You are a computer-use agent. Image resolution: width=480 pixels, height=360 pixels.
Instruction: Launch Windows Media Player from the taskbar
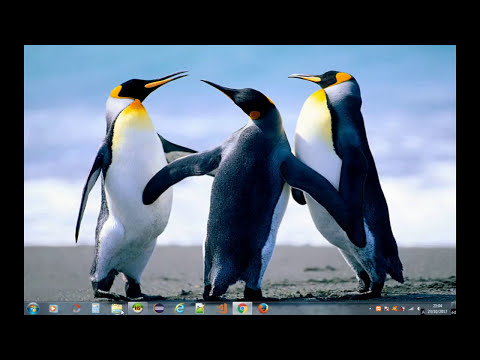click(x=53, y=309)
